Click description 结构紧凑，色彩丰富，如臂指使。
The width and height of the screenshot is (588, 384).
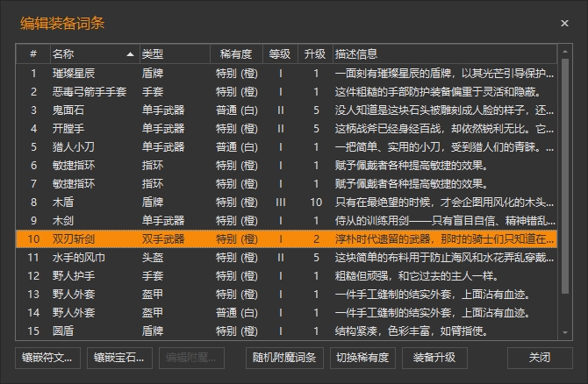pyautogui.click(x=412, y=331)
